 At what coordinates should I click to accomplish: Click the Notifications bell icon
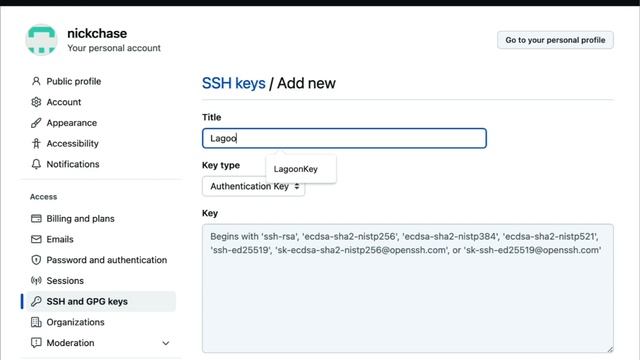tap(36, 164)
